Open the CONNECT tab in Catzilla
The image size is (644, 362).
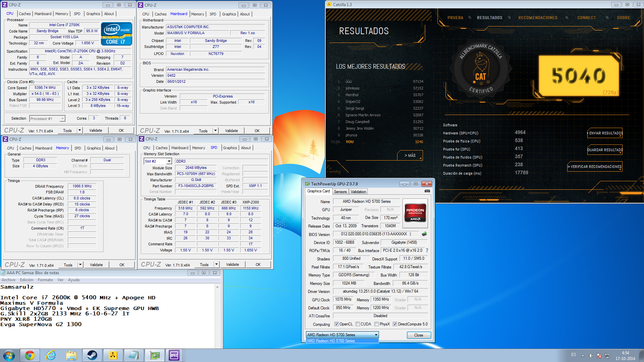coord(586,18)
